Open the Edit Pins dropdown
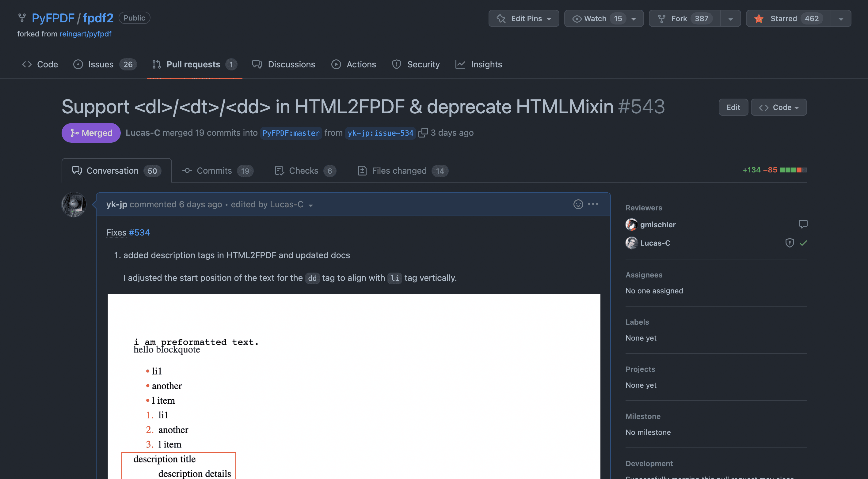 [523, 18]
